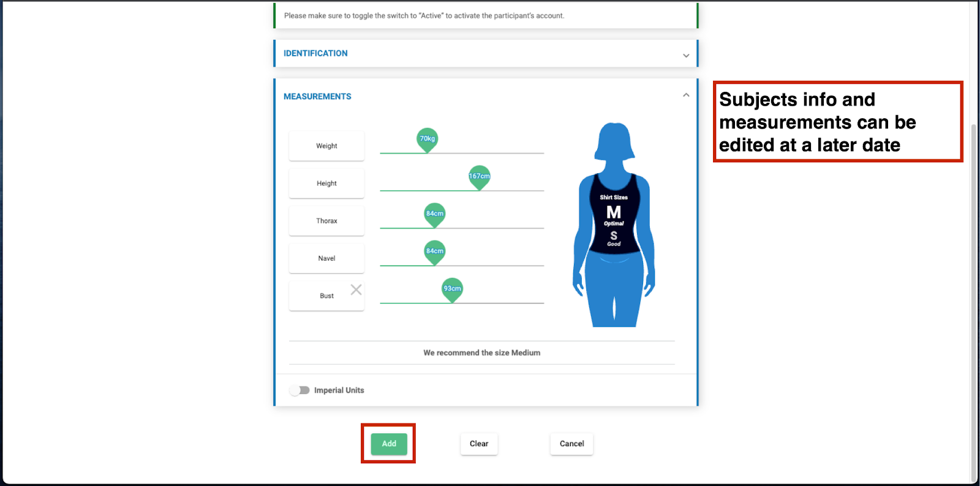The height and width of the screenshot is (486, 980).
Task: Click the 70kg weight slider marker
Action: [x=427, y=140]
